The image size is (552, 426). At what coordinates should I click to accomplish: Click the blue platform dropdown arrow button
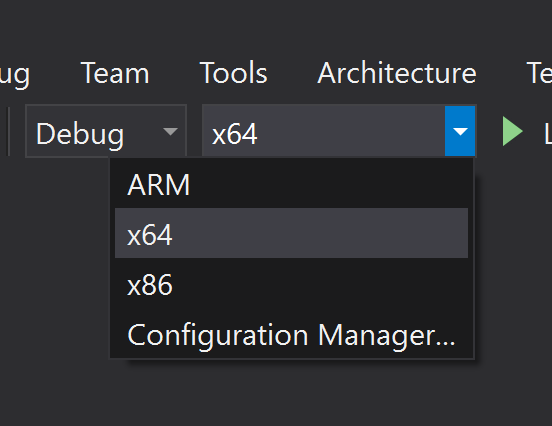(460, 131)
